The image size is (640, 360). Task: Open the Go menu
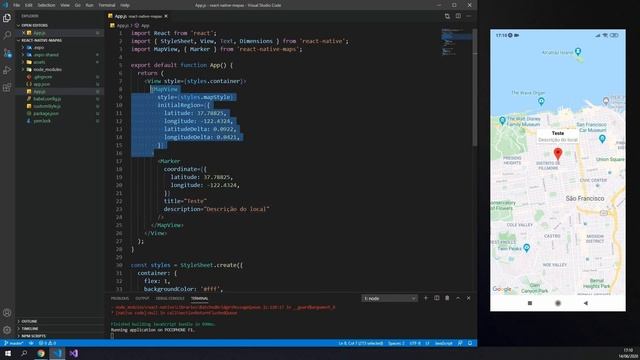[x=78, y=5]
